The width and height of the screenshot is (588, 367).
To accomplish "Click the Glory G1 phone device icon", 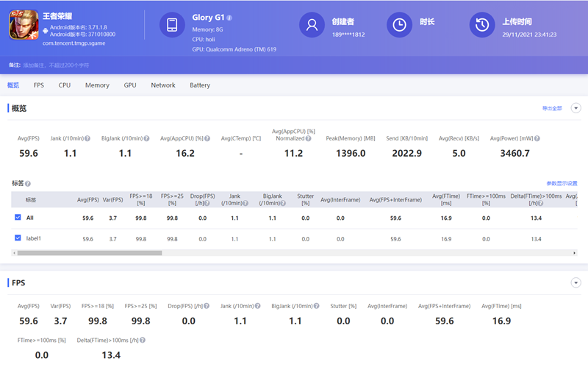I will pyautogui.click(x=173, y=25).
